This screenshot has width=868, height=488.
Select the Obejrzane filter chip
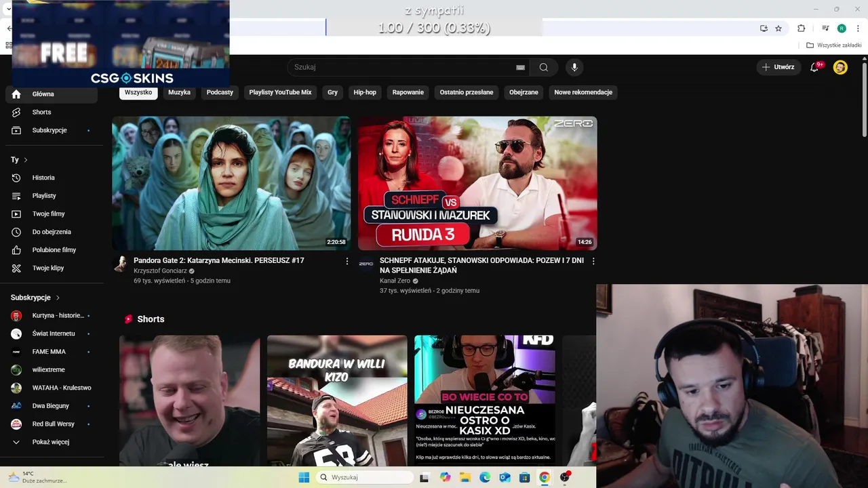click(x=524, y=92)
